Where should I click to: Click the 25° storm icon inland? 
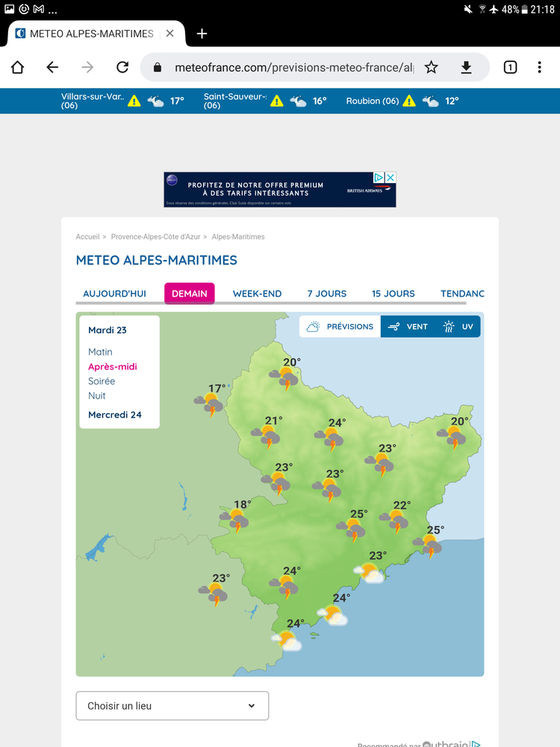pyautogui.click(x=351, y=530)
